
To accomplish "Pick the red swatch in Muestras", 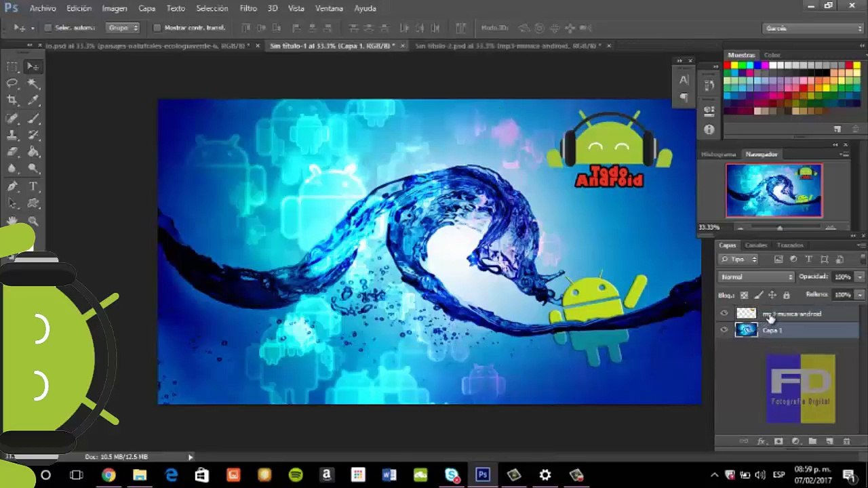I will click(x=727, y=65).
